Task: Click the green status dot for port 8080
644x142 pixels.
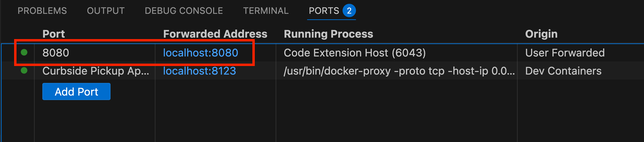Action: [x=24, y=52]
